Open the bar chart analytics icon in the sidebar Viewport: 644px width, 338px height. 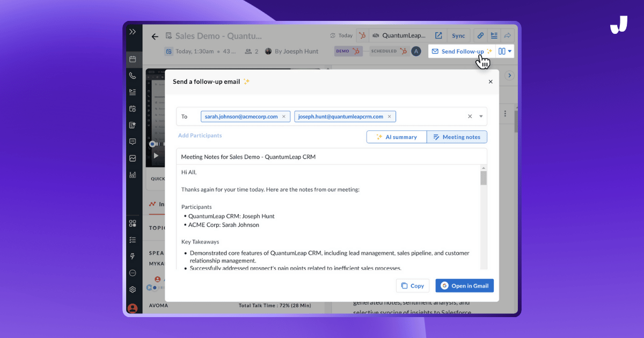pos(133,175)
